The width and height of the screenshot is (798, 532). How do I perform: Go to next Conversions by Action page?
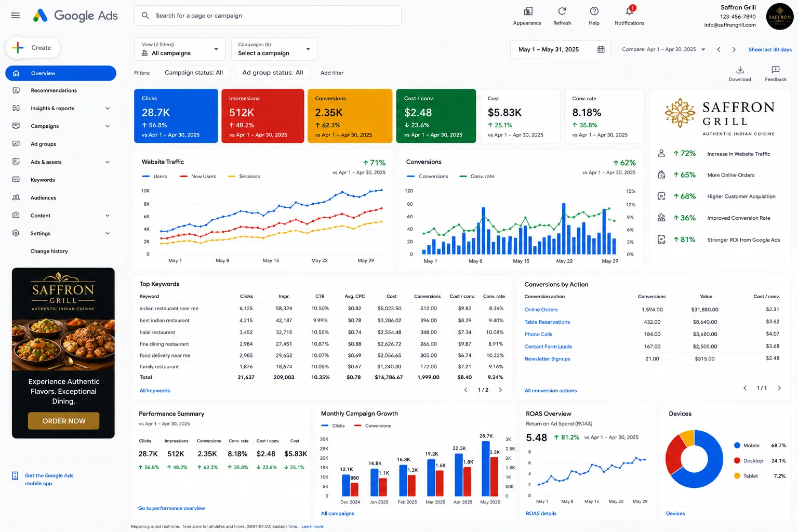coord(779,388)
